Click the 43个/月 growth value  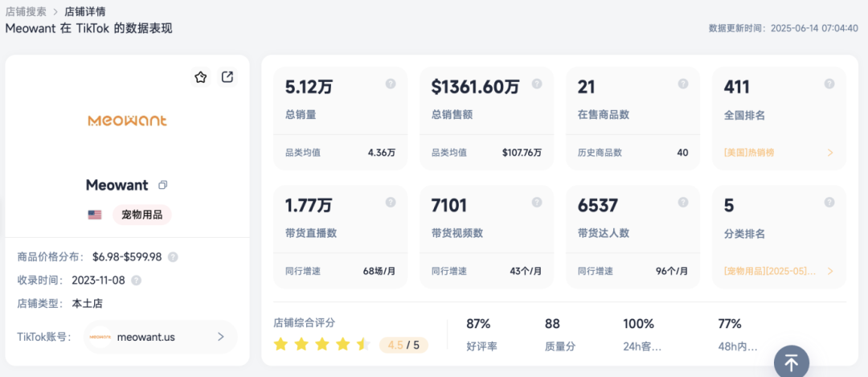click(x=526, y=271)
